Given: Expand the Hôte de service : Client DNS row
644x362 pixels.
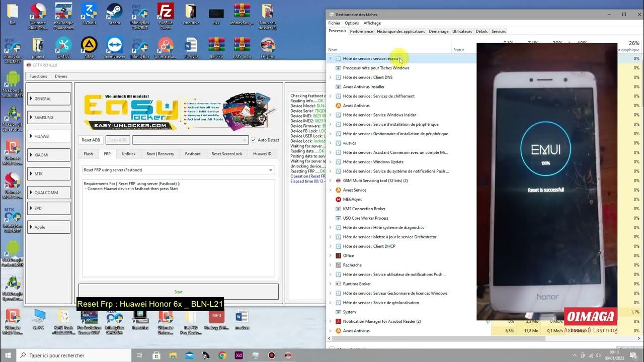Looking at the screenshot, I should pyautogui.click(x=330, y=77).
